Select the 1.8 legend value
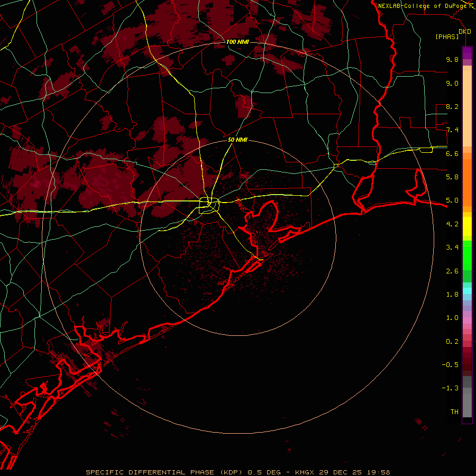This screenshot has height=476, width=476. pos(452,295)
